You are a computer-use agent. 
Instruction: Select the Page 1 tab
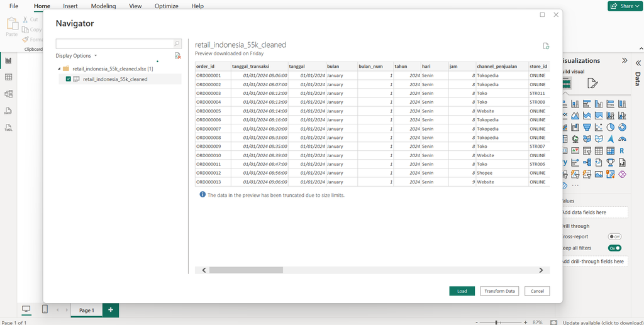(x=87, y=311)
